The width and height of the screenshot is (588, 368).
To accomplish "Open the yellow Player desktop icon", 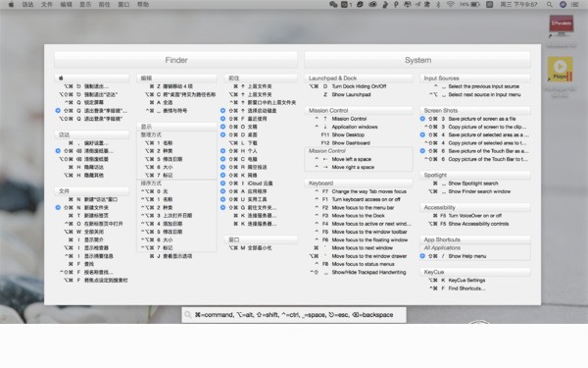I will coord(561,69).
